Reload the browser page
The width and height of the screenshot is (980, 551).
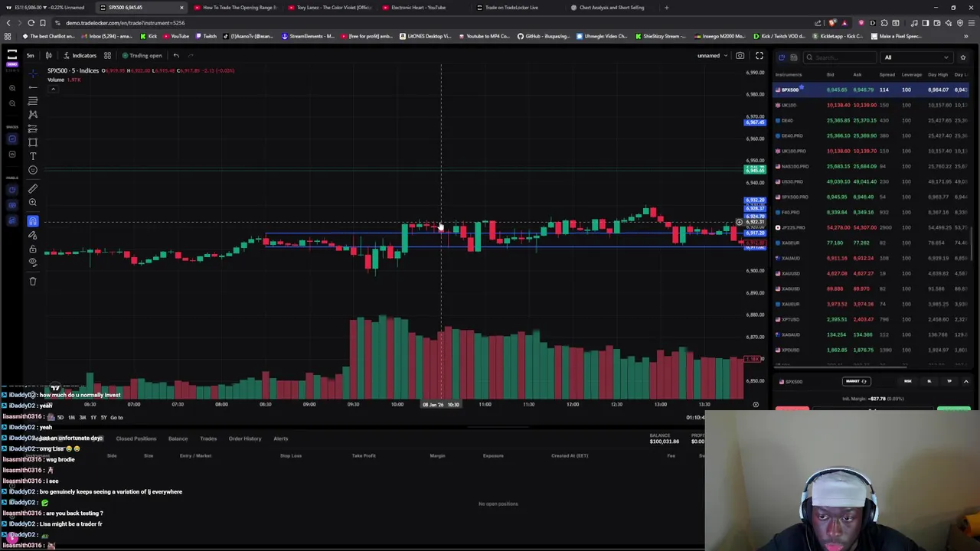(x=31, y=23)
